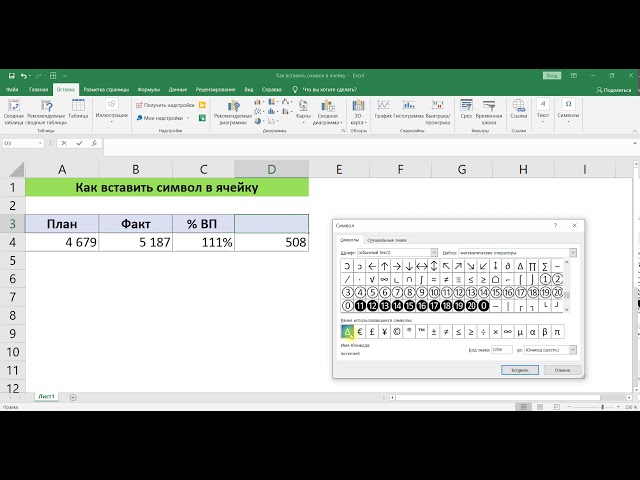The width and height of the screenshot is (640, 480).
Task: Click the Временная шкала timeline filter
Action: (489, 112)
